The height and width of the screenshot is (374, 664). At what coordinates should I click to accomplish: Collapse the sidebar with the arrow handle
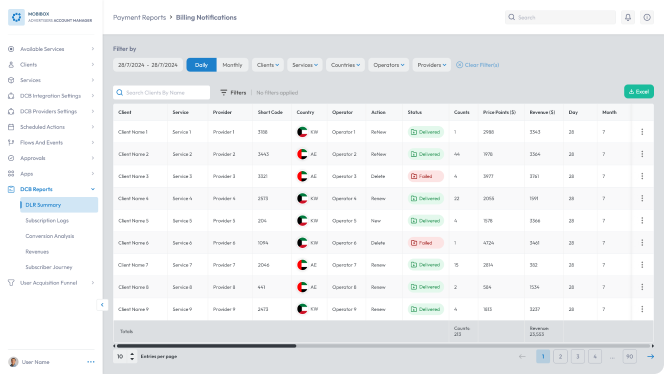pos(102,305)
